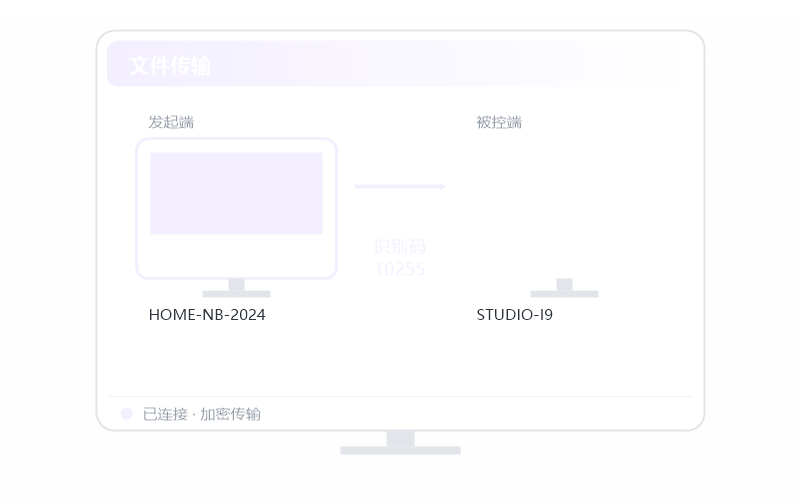Viewport: 800px width, 500px height.
Task: Click the 识别码 label
Action: point(400,246)
